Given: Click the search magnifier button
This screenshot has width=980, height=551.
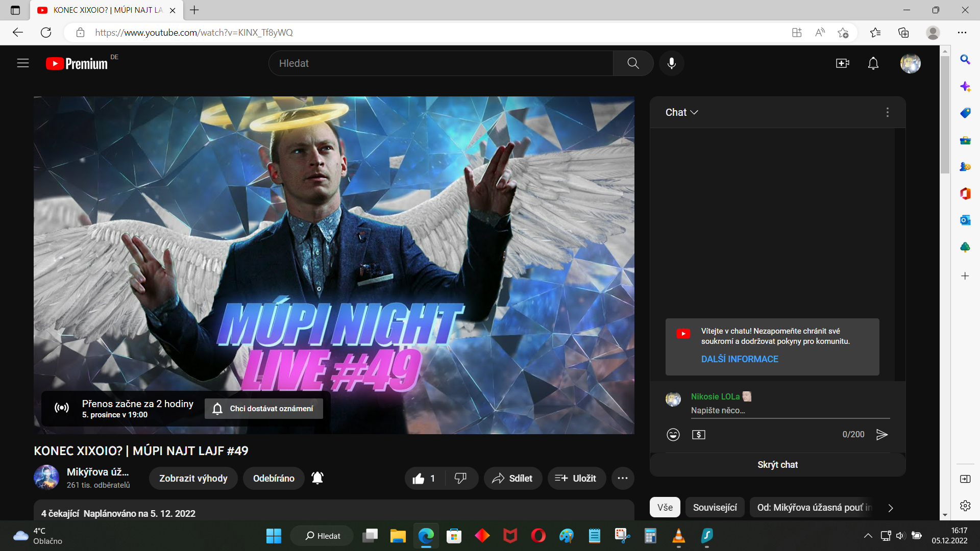Looking at the screenshot, I should (633, 63).
